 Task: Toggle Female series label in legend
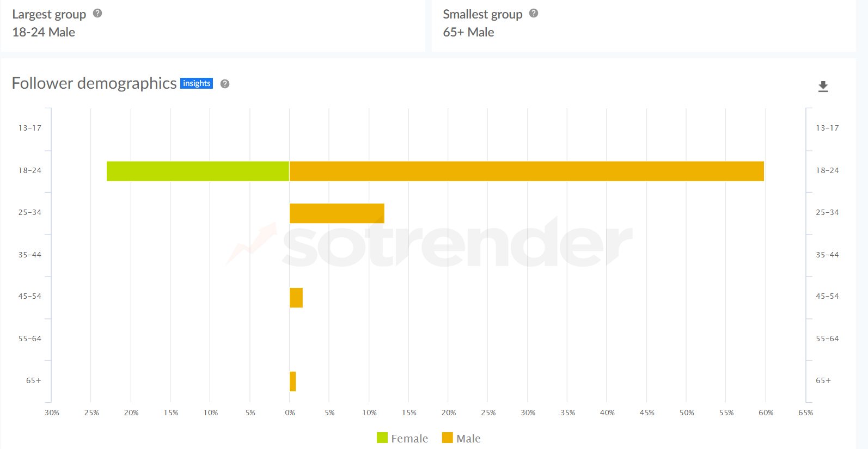click(409, 439)
